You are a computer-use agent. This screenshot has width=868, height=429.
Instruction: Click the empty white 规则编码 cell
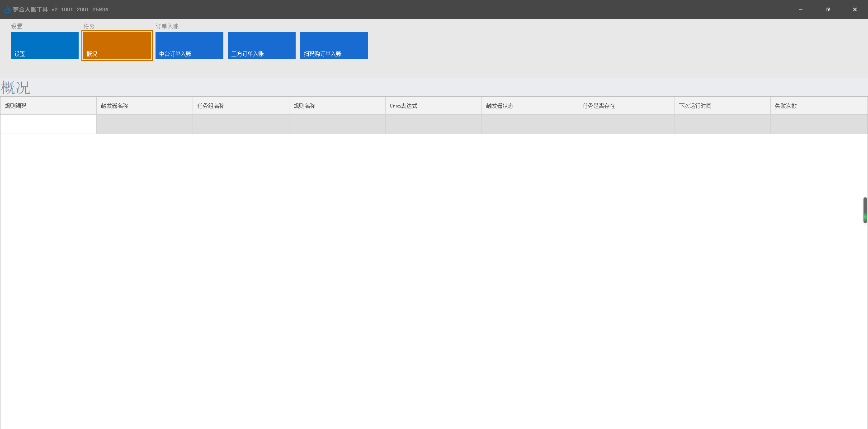48,124
